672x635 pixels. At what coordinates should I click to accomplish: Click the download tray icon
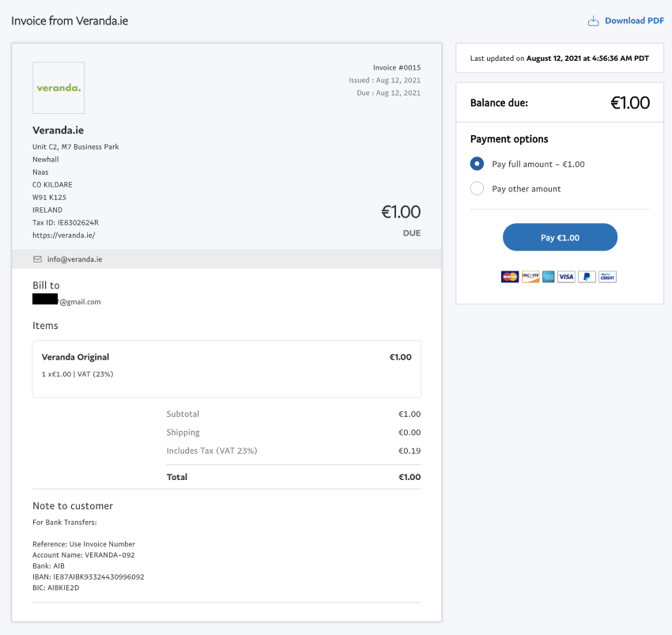[593, 21]
